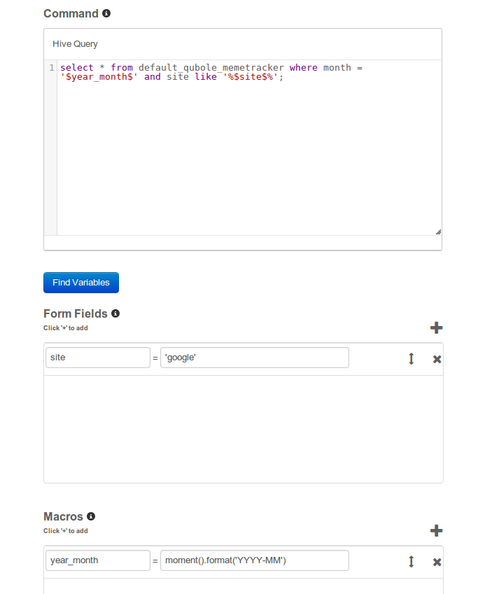This screenshot has height=594, width=485.
Task: Click the info icon beside Macros heading
Action: coord(91,516)
